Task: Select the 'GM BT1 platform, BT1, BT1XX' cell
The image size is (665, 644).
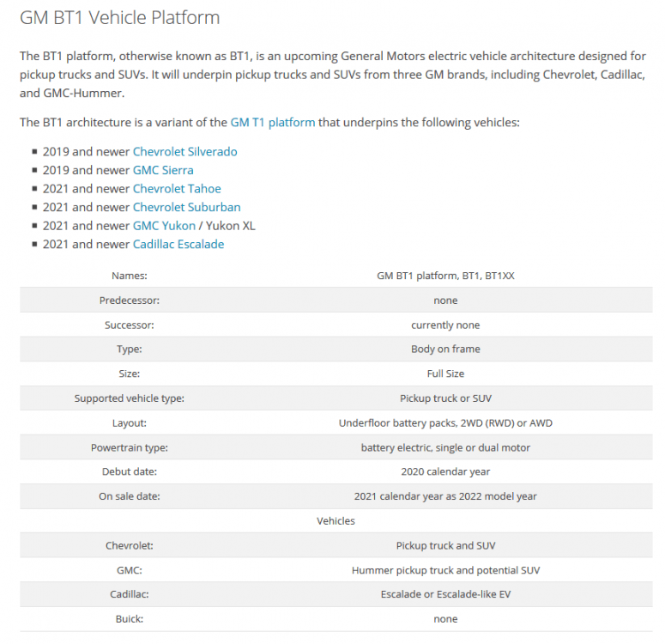Action: [x=445, y=276]
